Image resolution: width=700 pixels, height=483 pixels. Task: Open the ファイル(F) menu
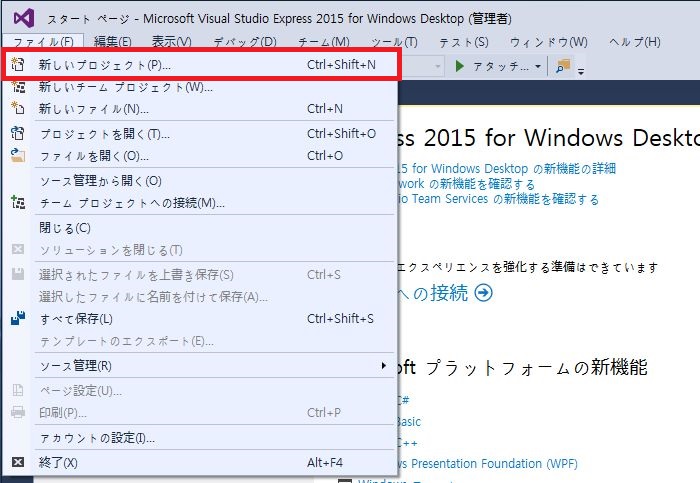click(x=43, y=42)
